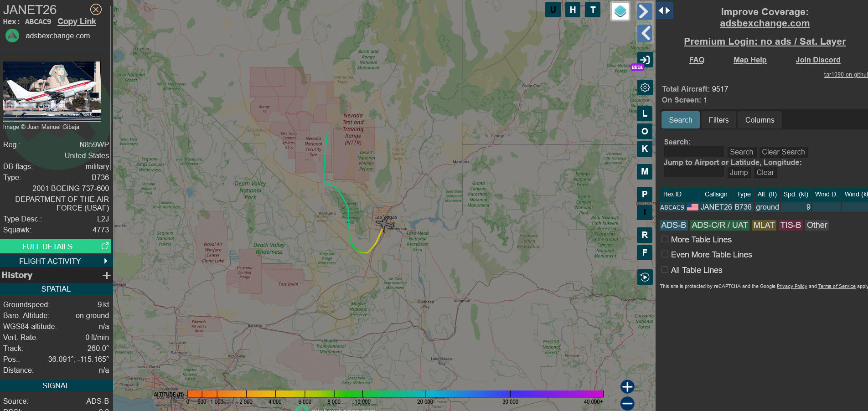Enable More Table Lines checkbox
This screenshot has width=868, height=411.
pyautogui.click(x=665, y=239)
